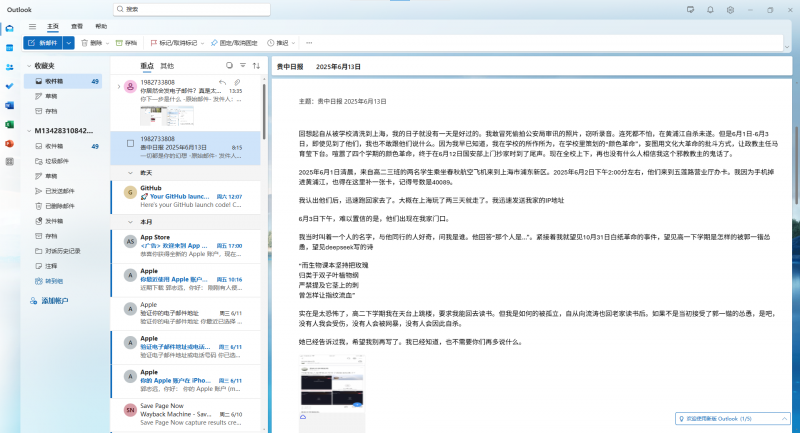
Task: Click the green Archive toolbar button
Action: [126, 43]
